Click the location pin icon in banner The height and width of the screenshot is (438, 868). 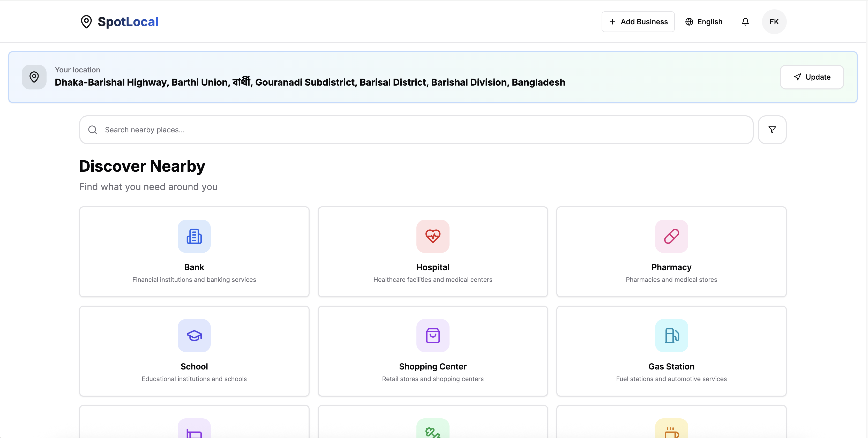click(34, 77)
